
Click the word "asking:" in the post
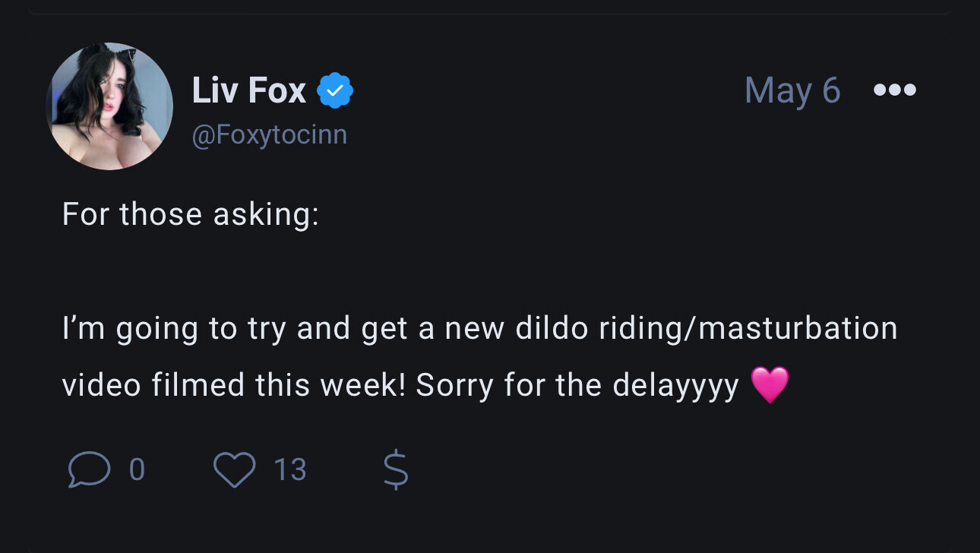click(266, 214)
